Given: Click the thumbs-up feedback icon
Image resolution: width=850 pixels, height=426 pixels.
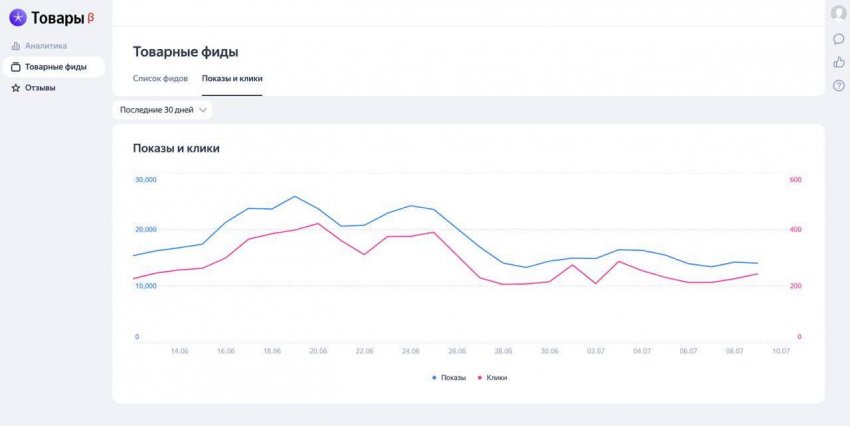Looking at the screenshot, I should click(x=838, y=62).
